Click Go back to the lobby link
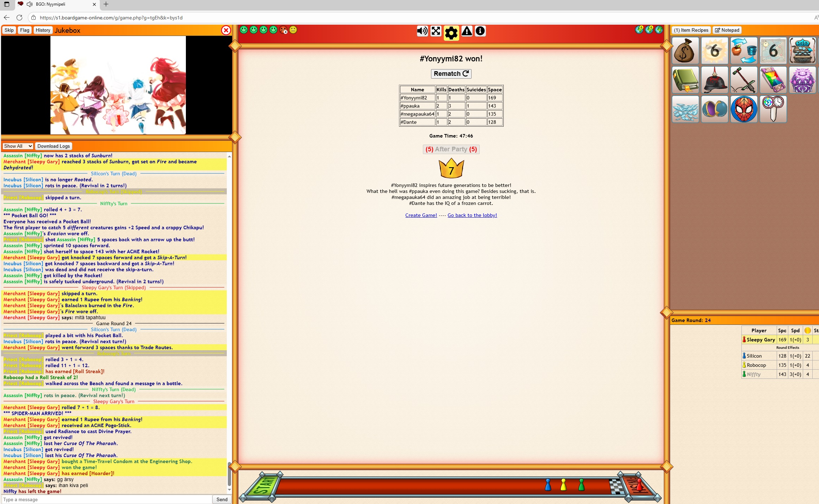819x504 pixels. (x=472, y=215)
